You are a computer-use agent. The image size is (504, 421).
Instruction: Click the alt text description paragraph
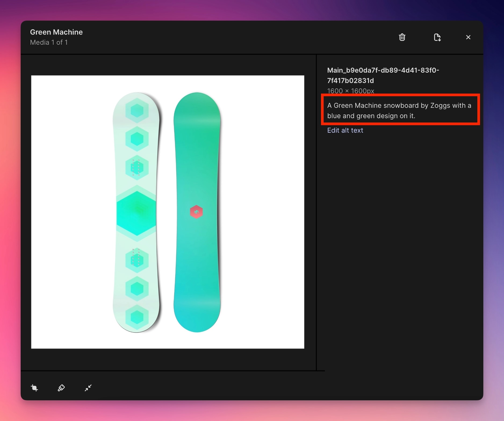click(399, 110)
